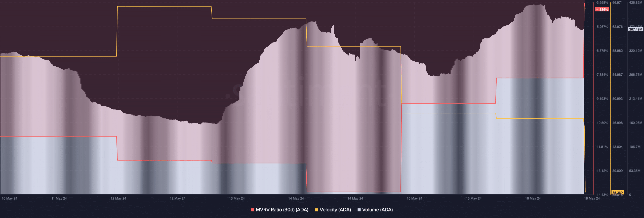Click the 46.998 velocity axis label
The height and width of the screenshot is (218, 644).
[x=618, y=123]
